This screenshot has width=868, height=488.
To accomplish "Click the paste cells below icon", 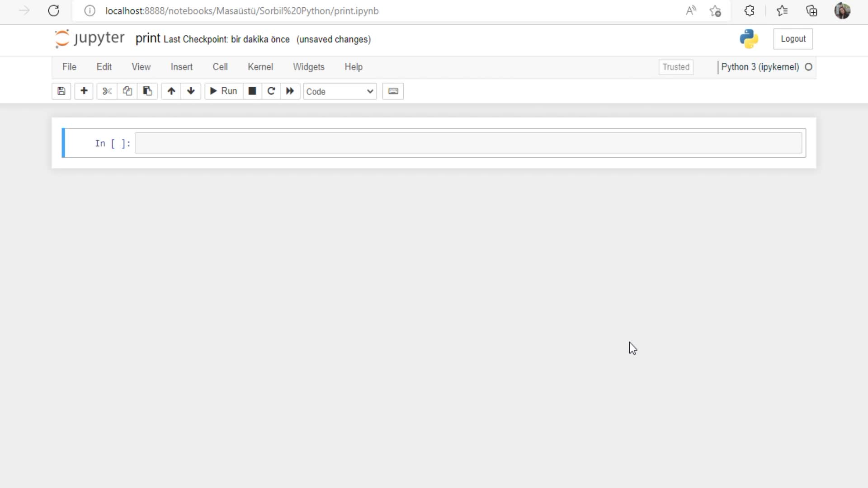I will tap(147, 91).
